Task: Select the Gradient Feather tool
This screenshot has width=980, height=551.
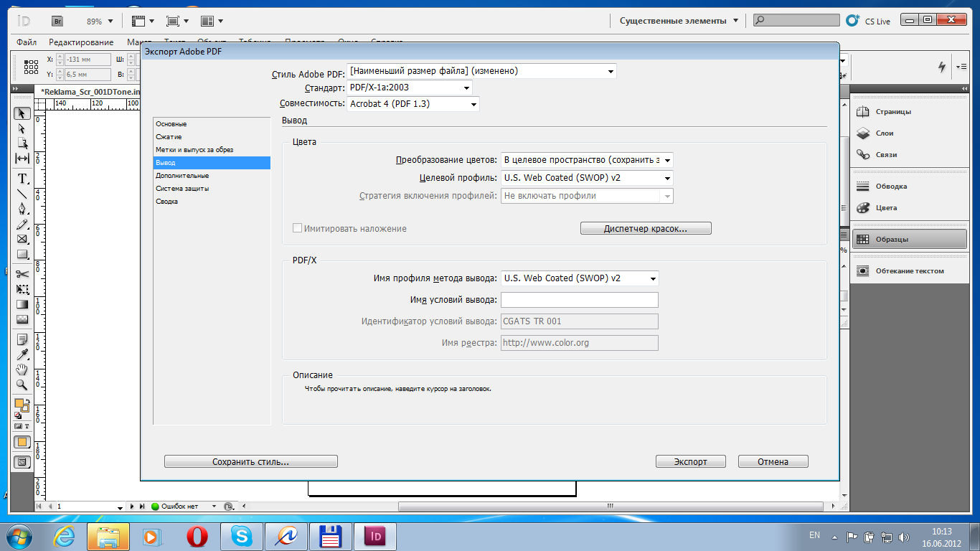Action: click(22, 319)
